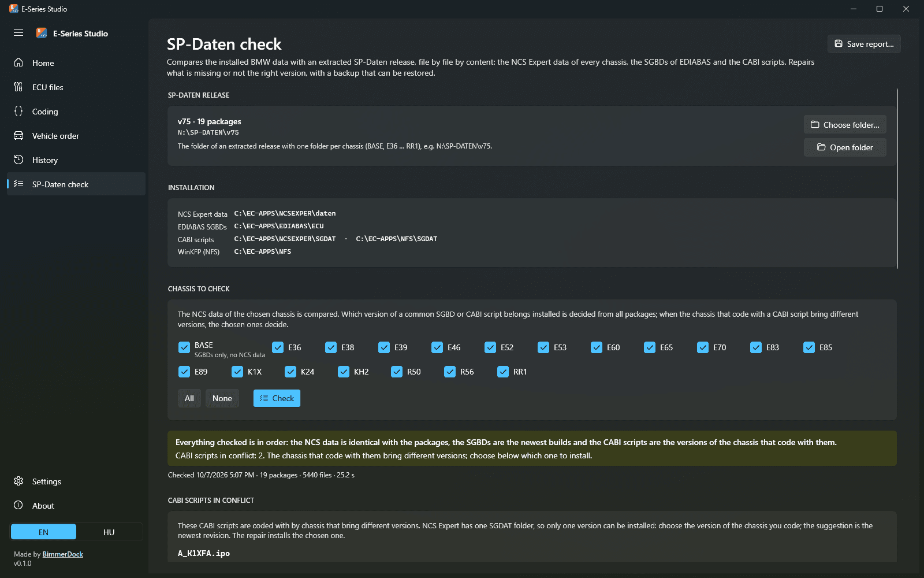Switch language to EN

pyautogui.click(x=44, y=532)
